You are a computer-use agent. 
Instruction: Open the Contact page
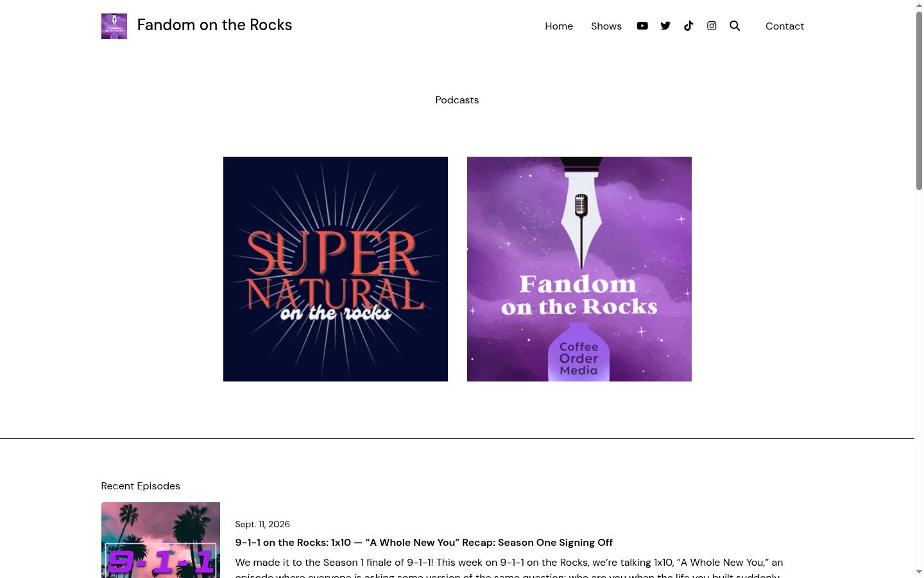pos(785,26)
